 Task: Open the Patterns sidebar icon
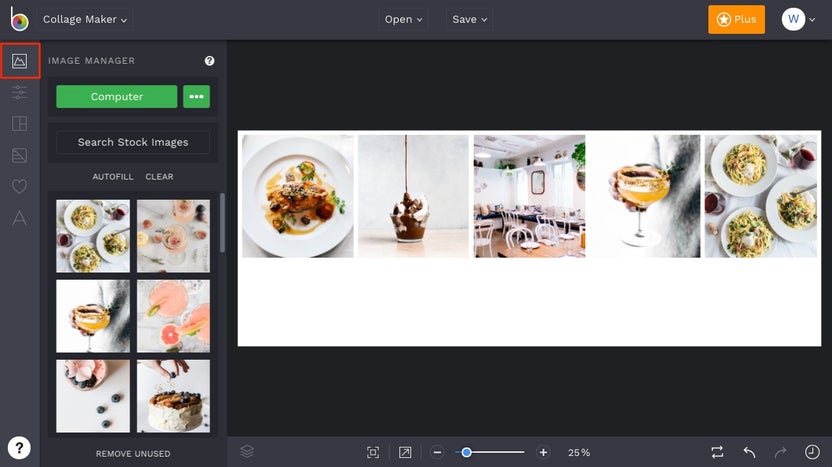[20, 155]
